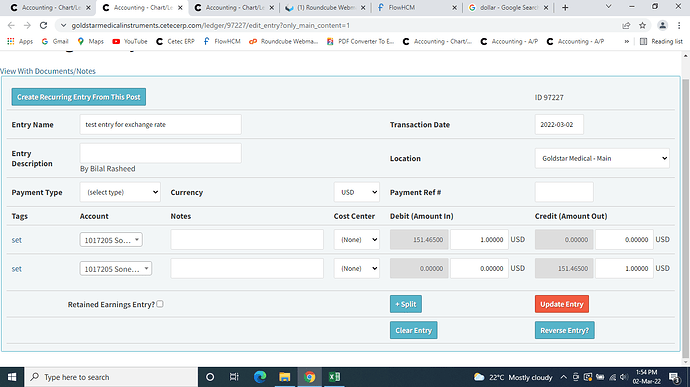Expand the Location Goldstar Medical dropdown
Viewport: 690px width, 387px height.
[602, 158]
